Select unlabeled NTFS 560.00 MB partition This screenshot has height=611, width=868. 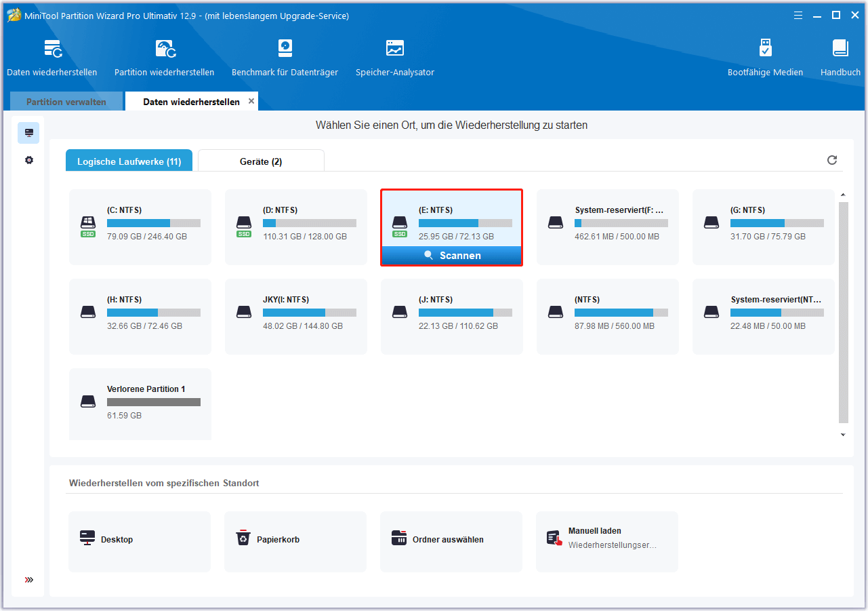tap(608, 317)
